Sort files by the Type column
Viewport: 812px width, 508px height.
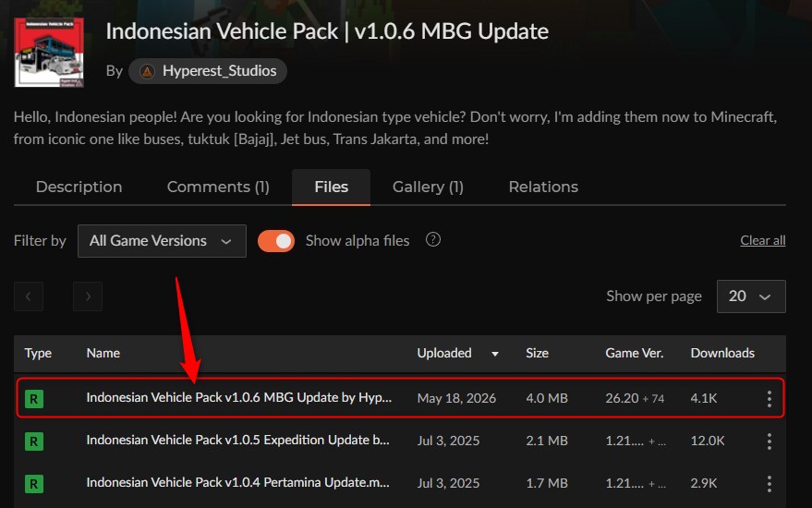[x=38, y=353]
